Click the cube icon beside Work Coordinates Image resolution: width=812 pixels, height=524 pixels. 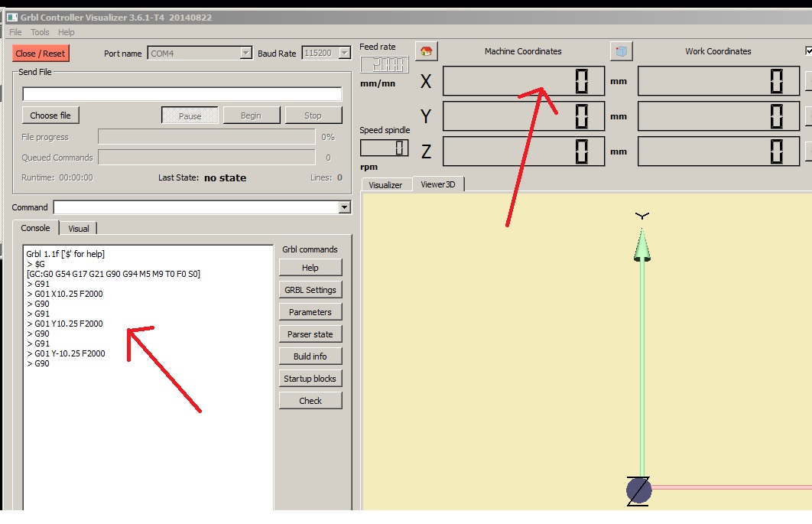tap(621, 51)
